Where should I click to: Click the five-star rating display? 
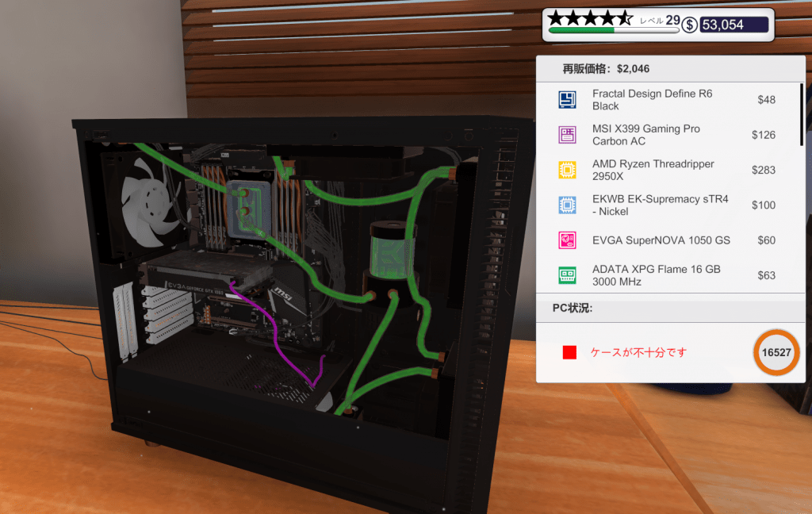[590, 19]
